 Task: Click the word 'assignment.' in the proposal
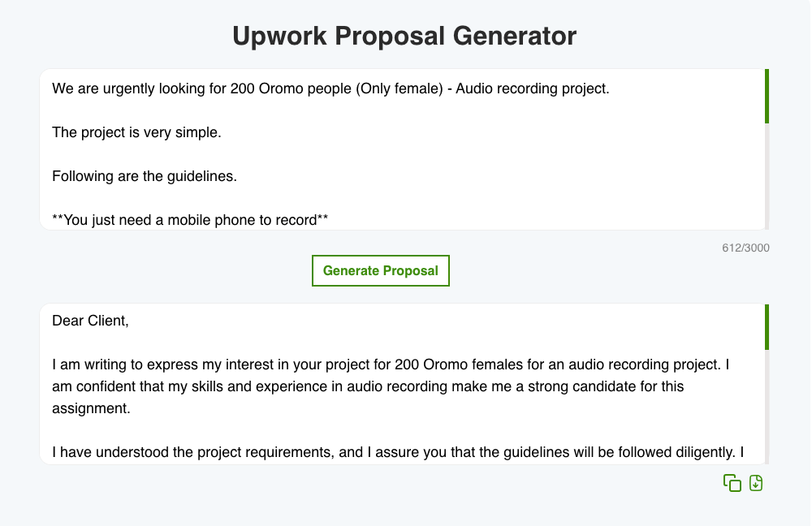pyautogui.click(x=91, y=408)
